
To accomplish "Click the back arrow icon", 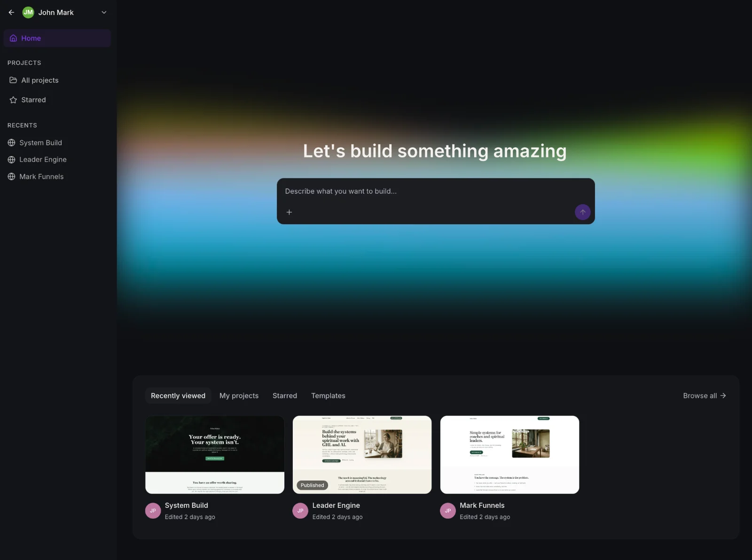I will tap(11, 13).
